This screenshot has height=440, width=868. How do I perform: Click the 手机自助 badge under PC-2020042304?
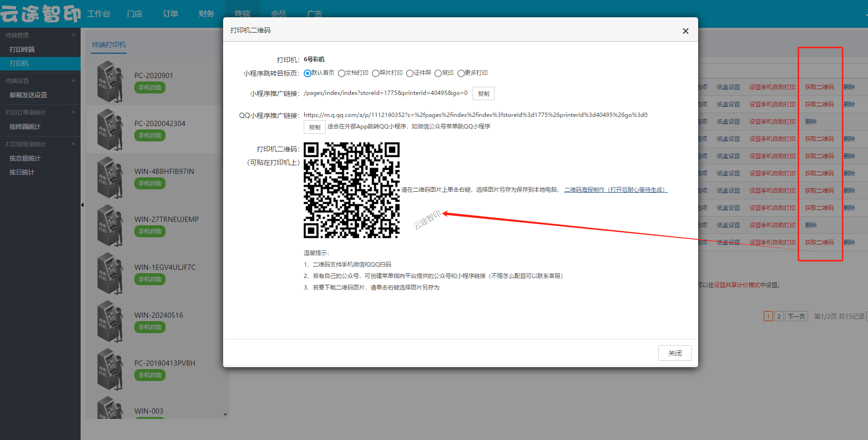(x=150, y=136)
